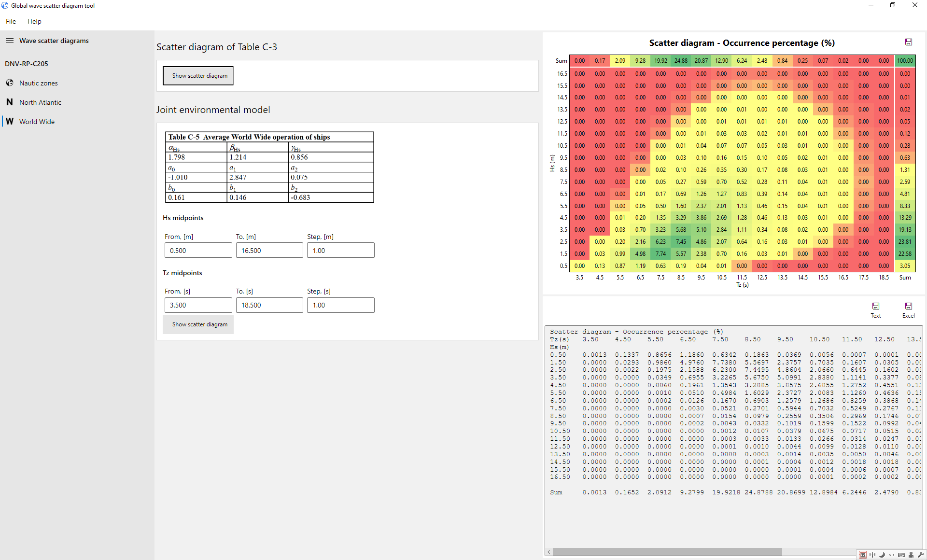Click the app icon in title bar
The width and height of the screenshot is (927, 560).
pyautogui.click(x=5, y=5)
